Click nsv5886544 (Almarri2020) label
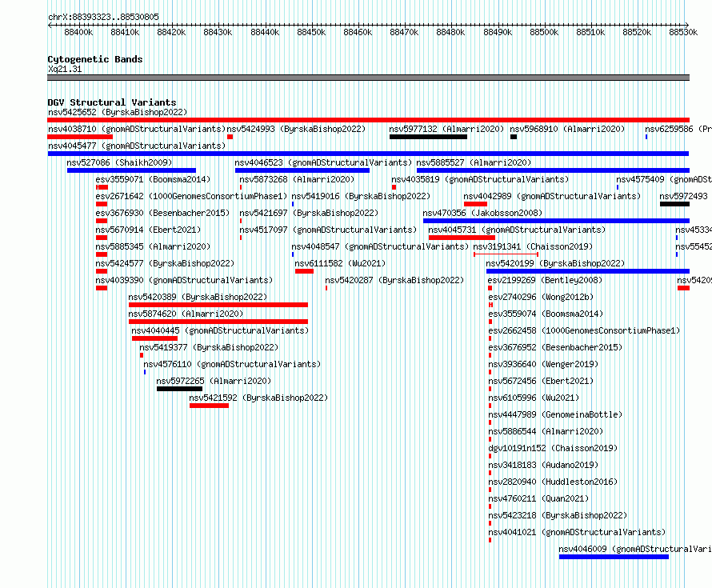The image size is (712, 588). click(546, 431)
